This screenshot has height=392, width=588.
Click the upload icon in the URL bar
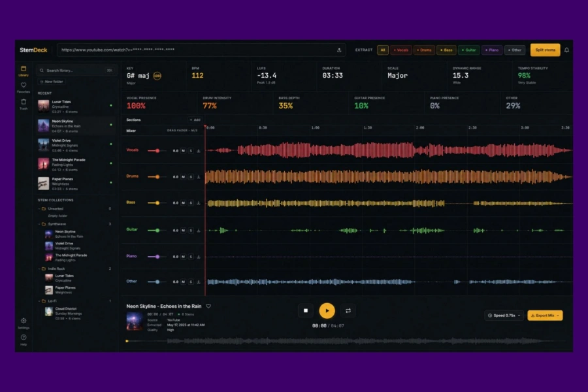point(339,50)
